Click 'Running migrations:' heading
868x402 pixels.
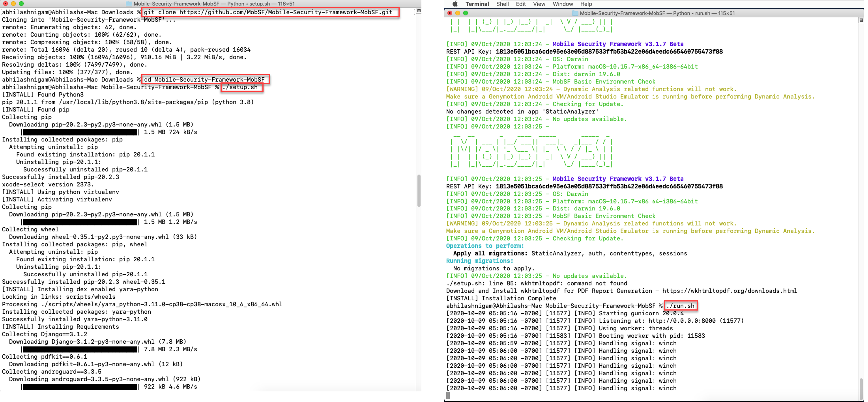pos(480,261)
